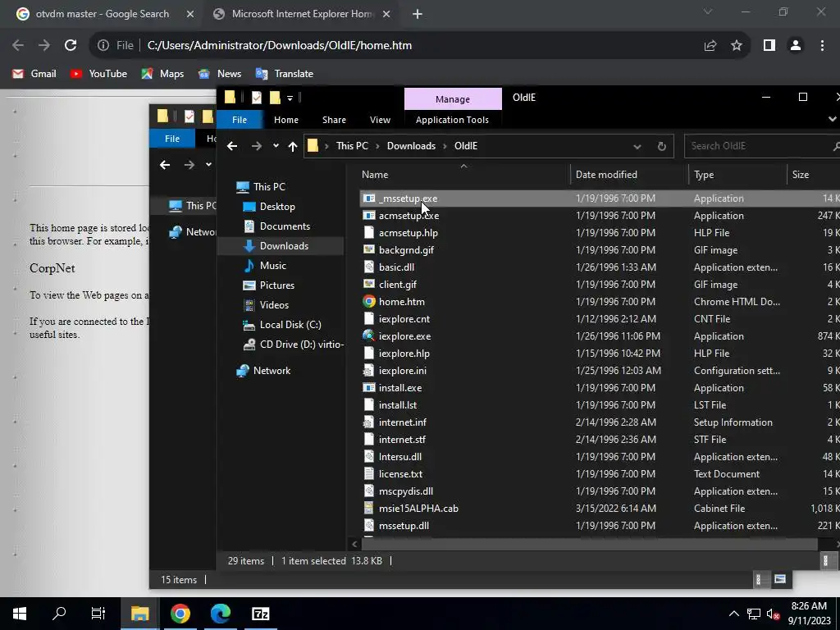Show hidden system tray icons
This screenshot has width=840, height=630.
pos(734,614)
